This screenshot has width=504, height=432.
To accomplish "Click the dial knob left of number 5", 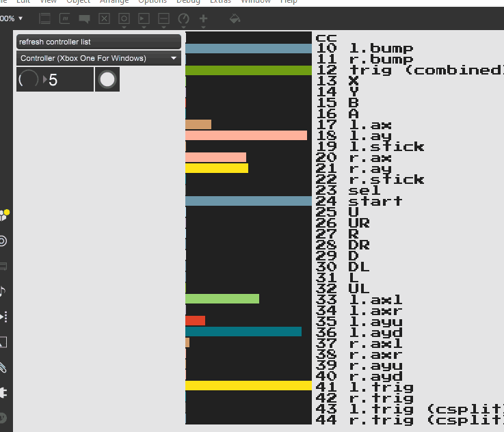I will [29, 79].
